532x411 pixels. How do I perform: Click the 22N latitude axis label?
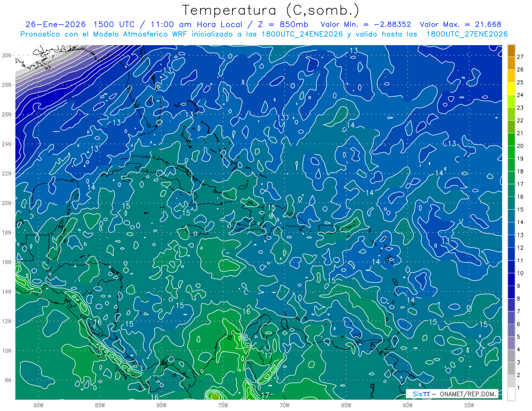7,173
